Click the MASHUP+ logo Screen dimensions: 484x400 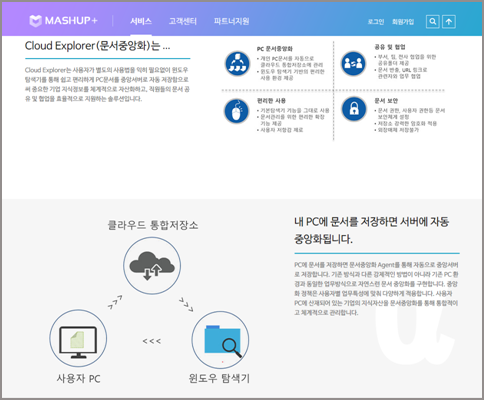pyautogui.click(x=63, y=21)
